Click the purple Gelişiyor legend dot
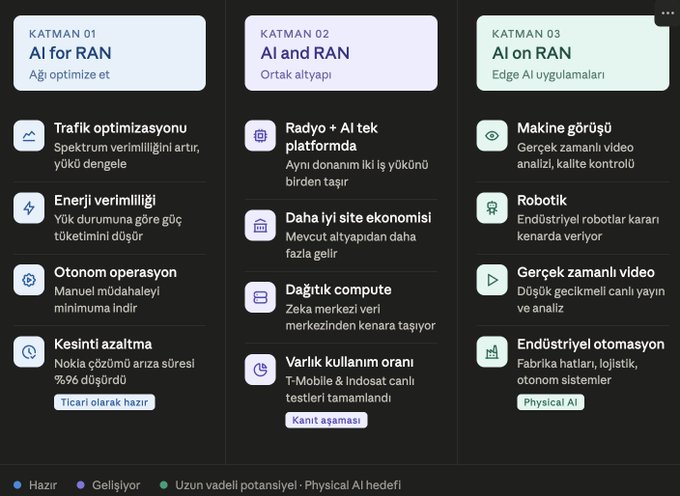 (80, 485)
